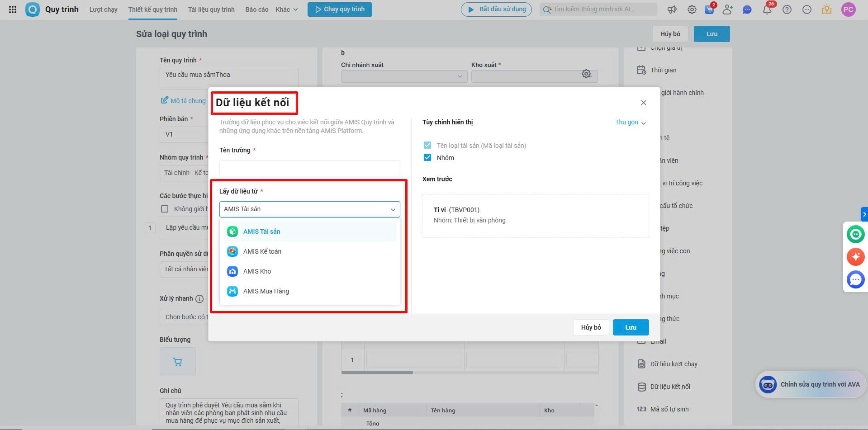Expand the Khác menu
The height and width of the screenshot is (430, 868).
click(287, 9)
